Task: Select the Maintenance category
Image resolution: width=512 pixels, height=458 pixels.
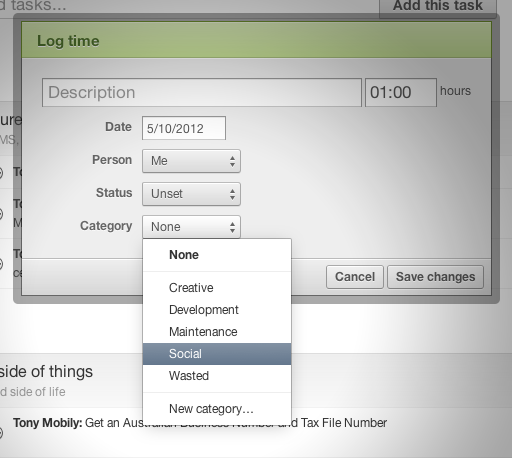Action: click(x=217, y=332)
